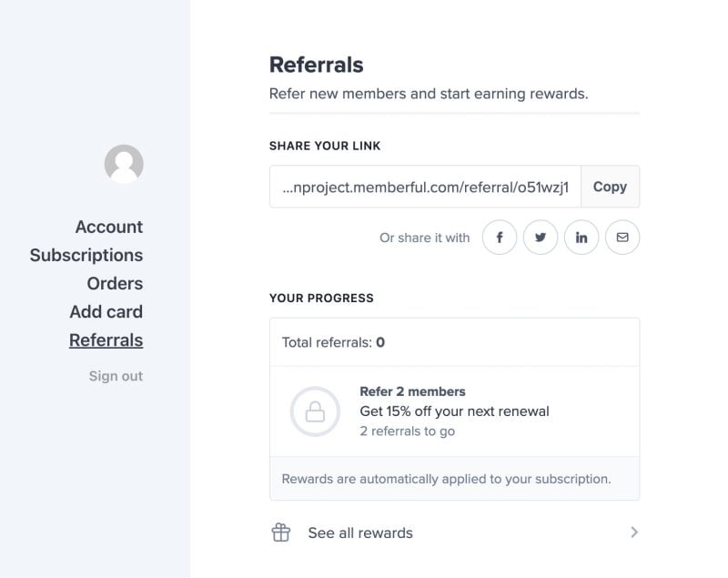Click the locked reward padlock icon

pyautogui.click(x=315, y=411)
